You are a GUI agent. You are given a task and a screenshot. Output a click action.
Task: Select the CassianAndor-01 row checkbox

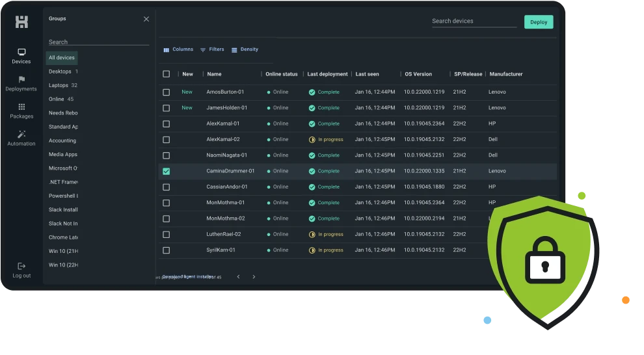[167, 187]
